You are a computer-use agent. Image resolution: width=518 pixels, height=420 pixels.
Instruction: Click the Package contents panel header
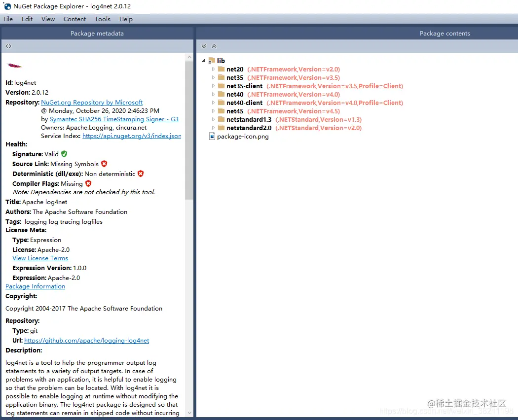357,34
